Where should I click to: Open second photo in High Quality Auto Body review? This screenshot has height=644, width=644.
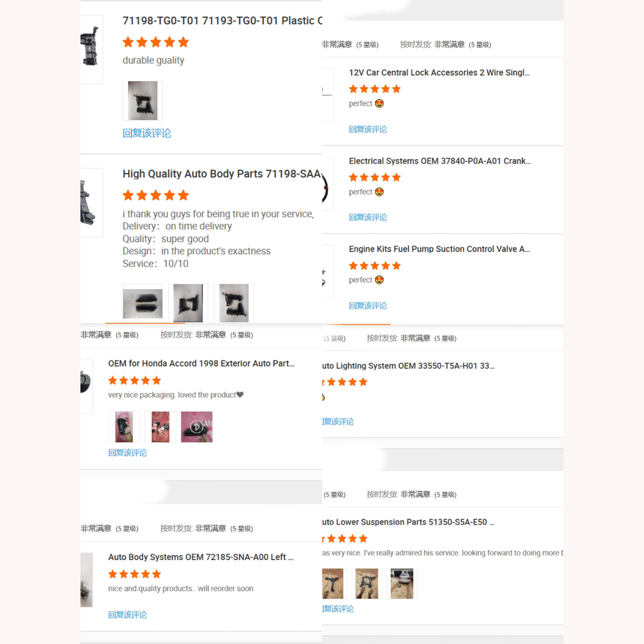click(188, 303)
